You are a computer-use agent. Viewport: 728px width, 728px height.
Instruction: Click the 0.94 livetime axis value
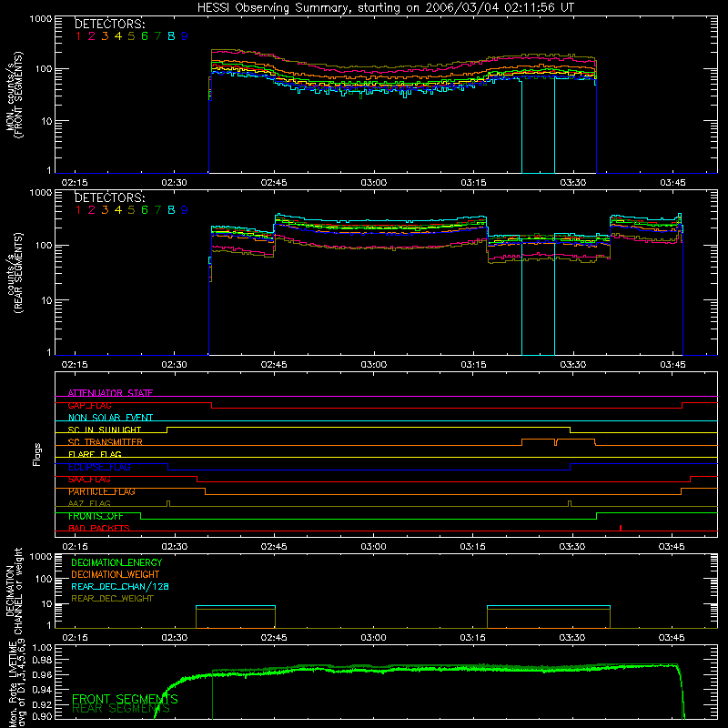[x=43, y=689]
